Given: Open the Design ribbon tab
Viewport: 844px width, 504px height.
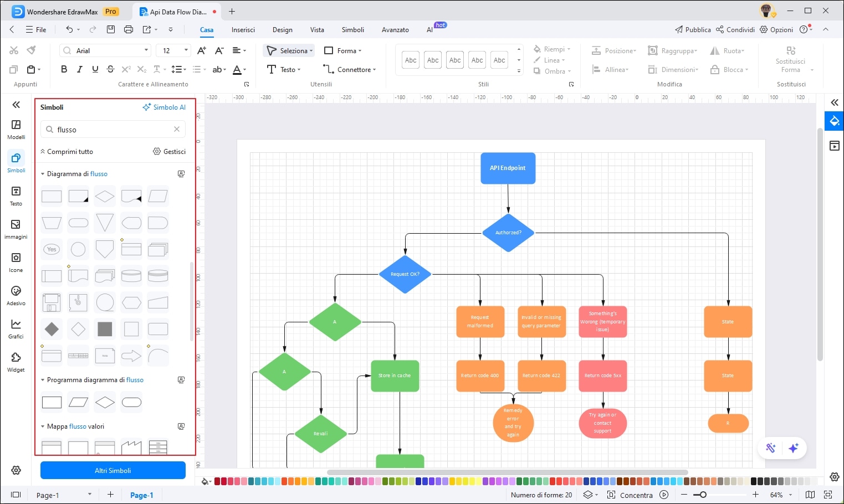Looking at the screenshot, I should click(282, 30).
